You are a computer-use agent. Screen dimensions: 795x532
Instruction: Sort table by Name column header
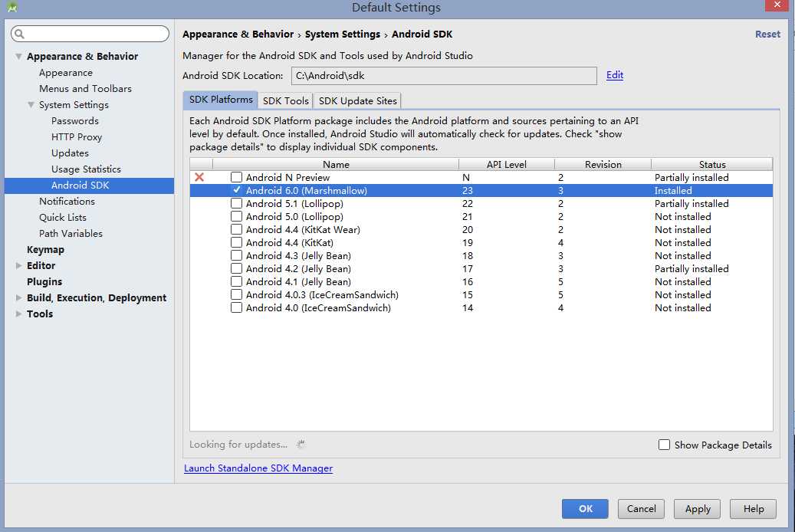coord(336,164)
